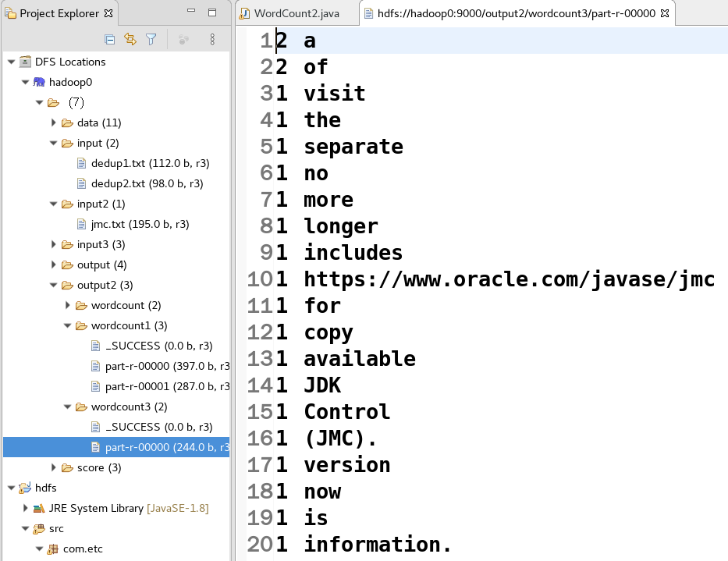728x561 pixels.
Task: Collapse the src folder node
Action: pyautogui.click(x=26, y=528)
